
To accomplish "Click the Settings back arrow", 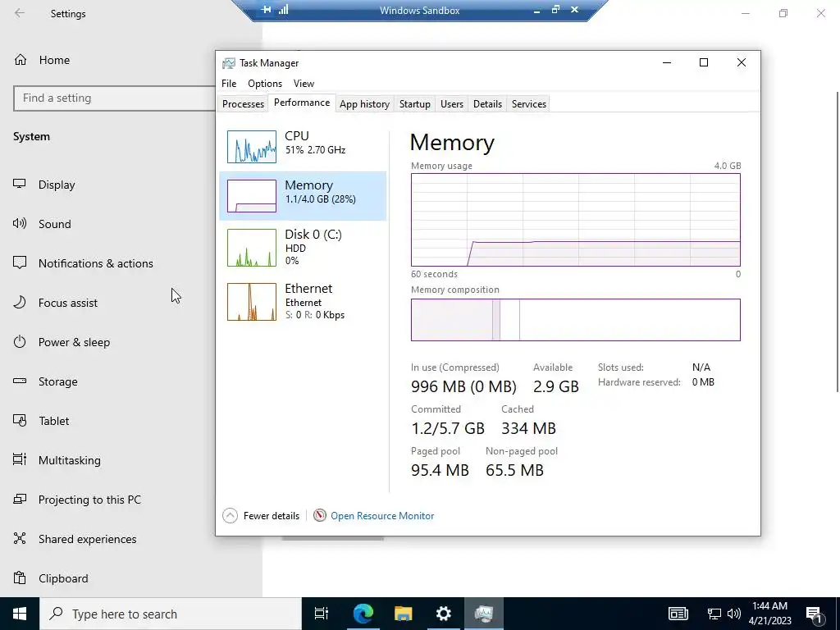I will (x=20, y=13).
